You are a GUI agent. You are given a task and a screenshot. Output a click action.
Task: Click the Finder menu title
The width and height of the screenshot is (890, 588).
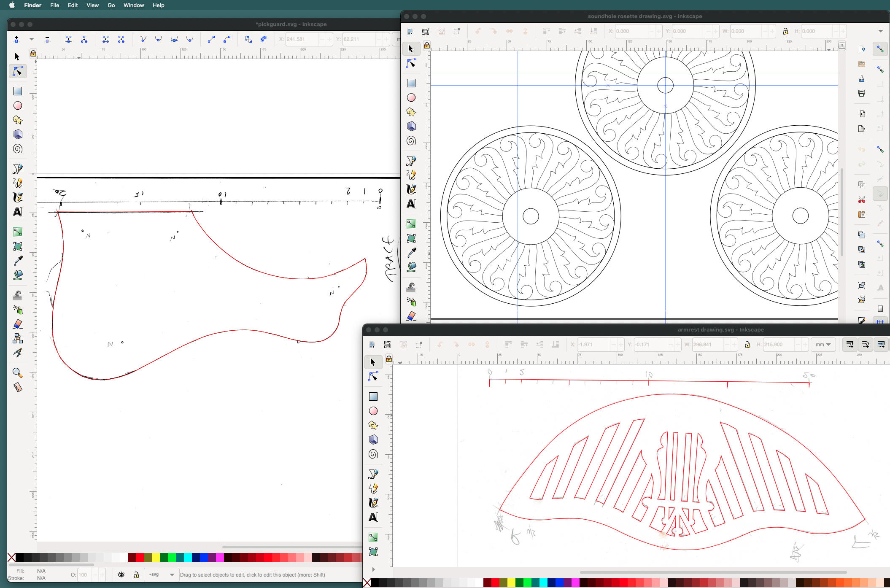(32, 5)
